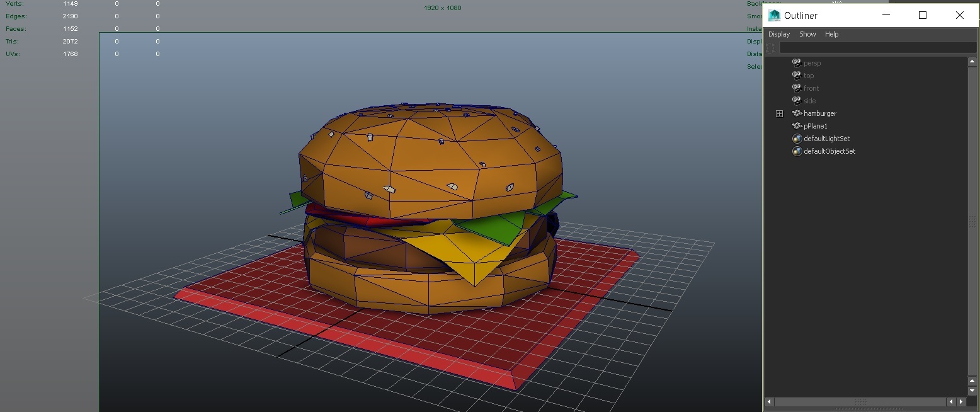Select the persp row label
Image resolution: width=980 pixels, height=412 pixels.
(x=812, y=63)
